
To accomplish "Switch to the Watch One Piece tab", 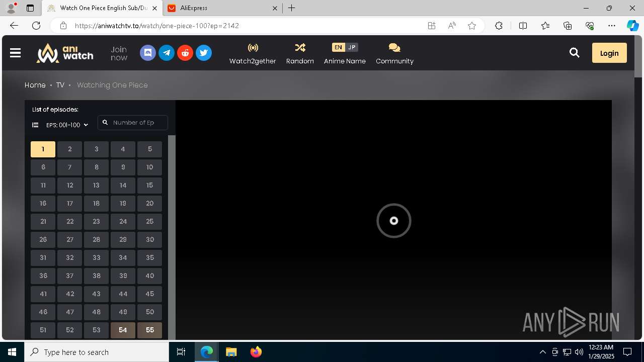I will pos(101,8).
